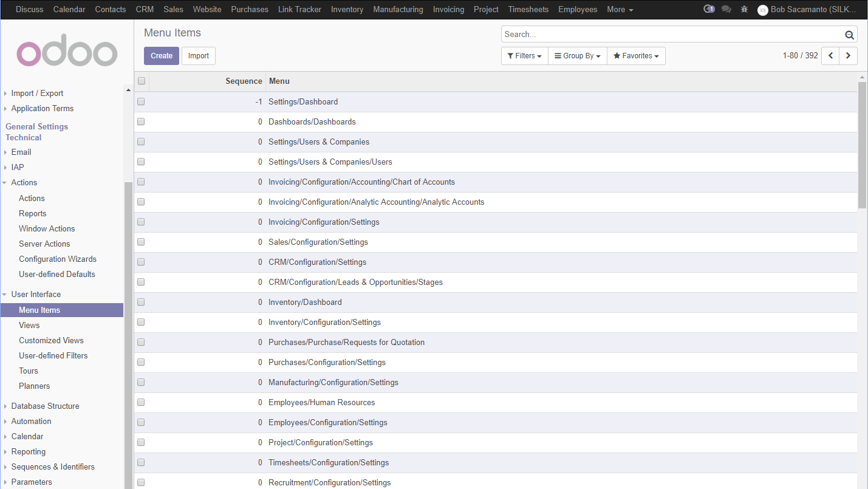Open Server Actions in the sidebar
The width and height of the screenshot is (868, 489).
(44, 244)
